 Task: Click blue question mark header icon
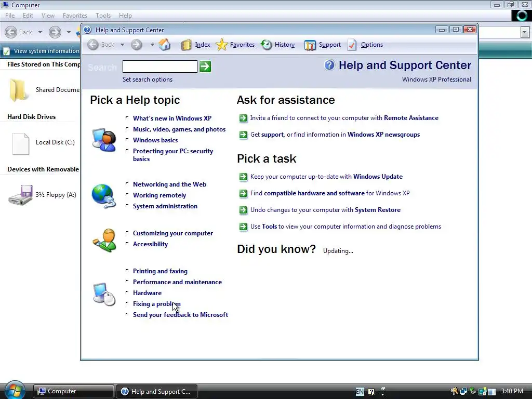coord(329,65)
